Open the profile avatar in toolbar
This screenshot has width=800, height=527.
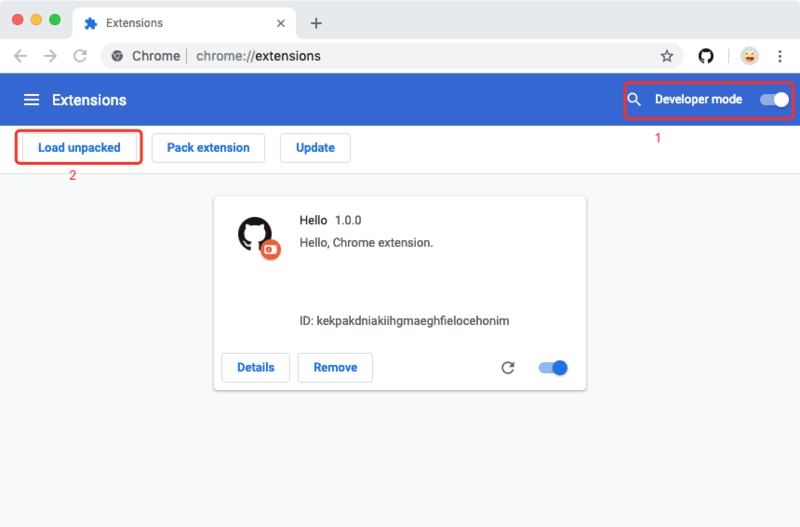748,56
